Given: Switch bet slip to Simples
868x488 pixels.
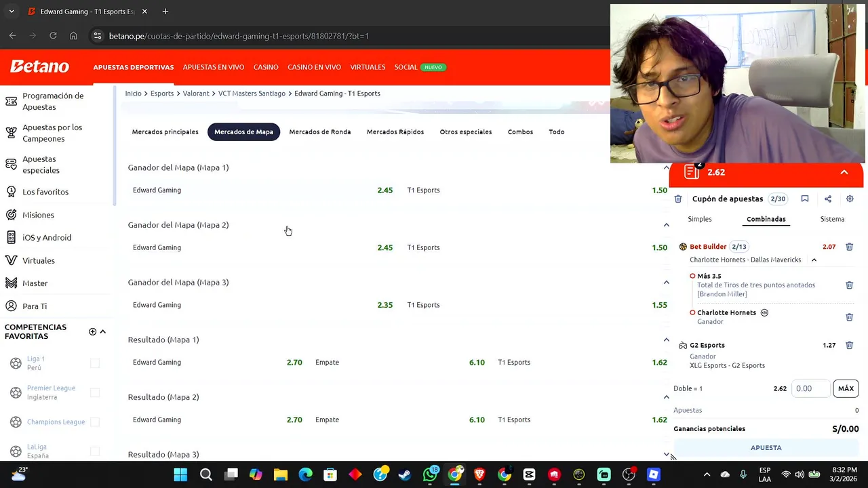Looking at the screenshot, I should click(x=700, y=219).
